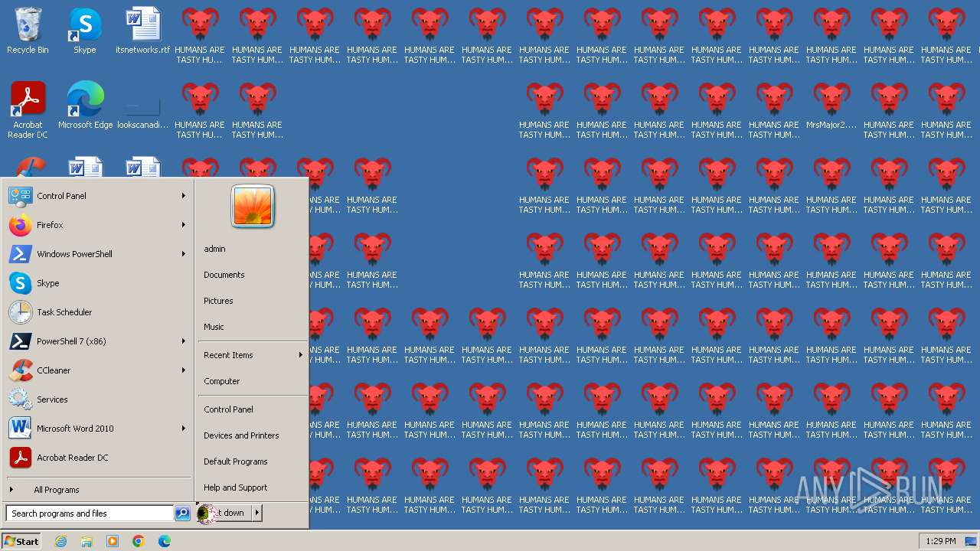Launch Microsoft Word 2010 from Start menu

[x=97, y=429]
